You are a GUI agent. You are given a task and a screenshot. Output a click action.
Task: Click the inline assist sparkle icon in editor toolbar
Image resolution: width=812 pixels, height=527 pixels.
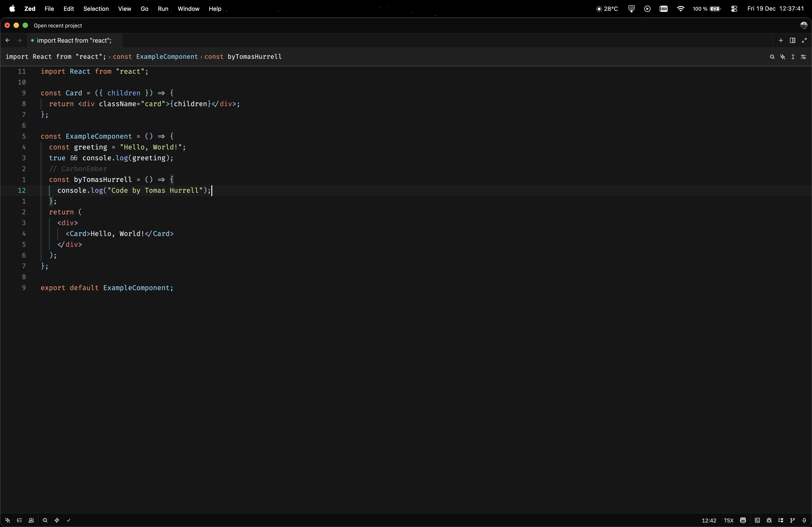783,57
